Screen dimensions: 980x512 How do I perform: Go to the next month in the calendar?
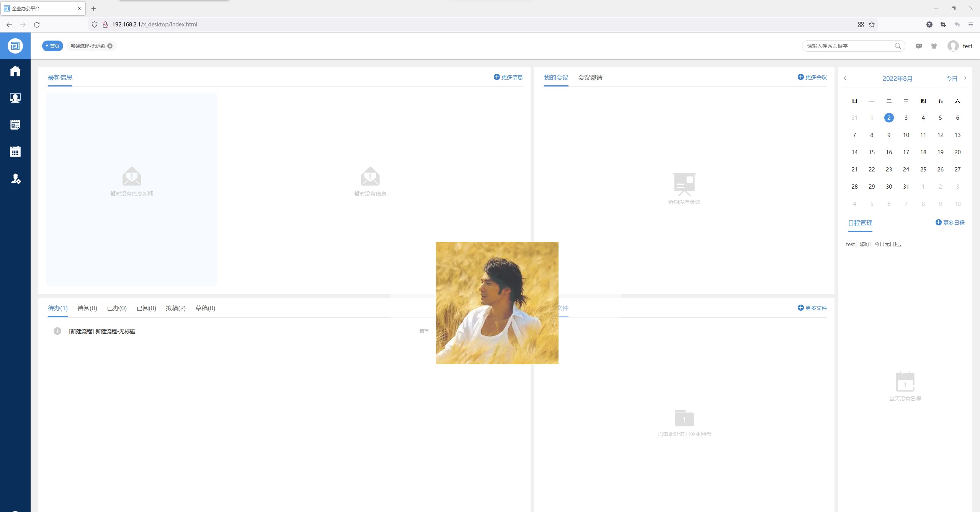click(965, 78)
